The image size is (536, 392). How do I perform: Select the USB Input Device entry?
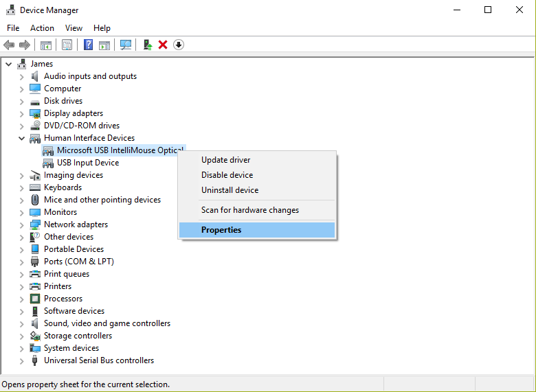coord(88,163)
